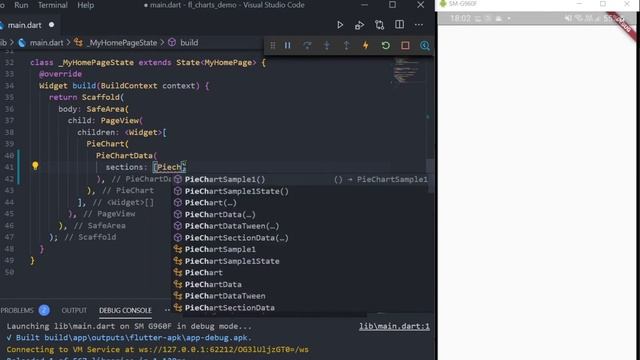The height and width of the screenshot is (360, 640).
Task: Open the Help menu
Action: point(86,5)
